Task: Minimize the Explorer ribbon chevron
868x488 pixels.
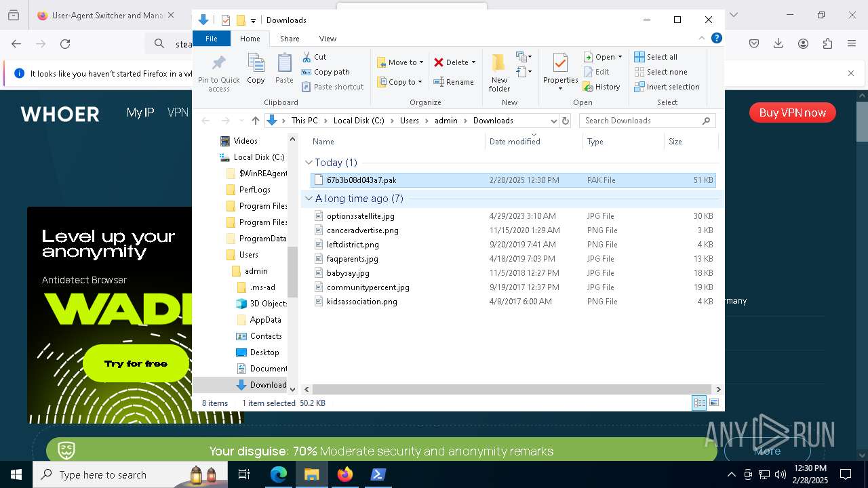Action: click(702, 39)
